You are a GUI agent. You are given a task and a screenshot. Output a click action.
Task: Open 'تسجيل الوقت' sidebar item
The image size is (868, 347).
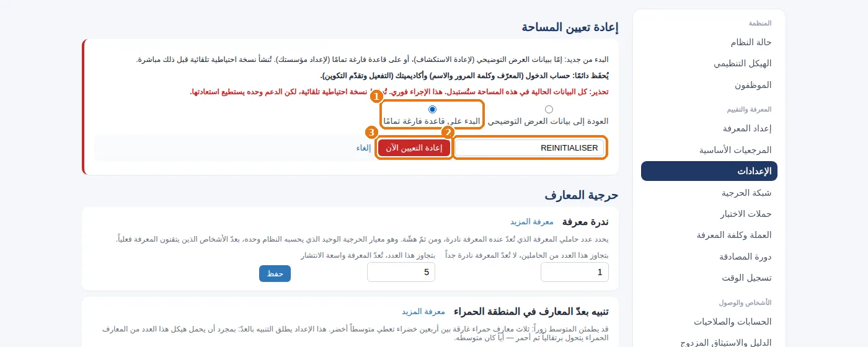(x=709, y=278)
